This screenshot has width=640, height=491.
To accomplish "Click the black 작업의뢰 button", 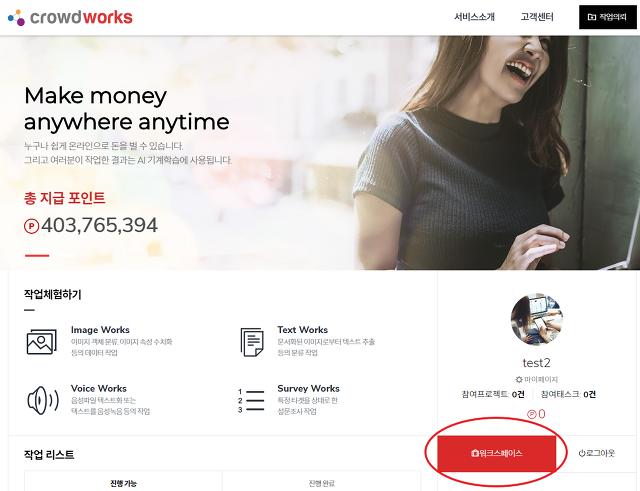I will pyautogui.click(x=607, y=17).
